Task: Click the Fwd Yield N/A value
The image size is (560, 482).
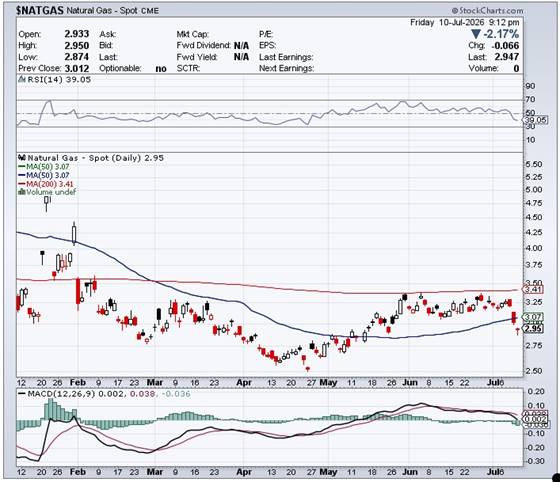Action: point(241,57)
